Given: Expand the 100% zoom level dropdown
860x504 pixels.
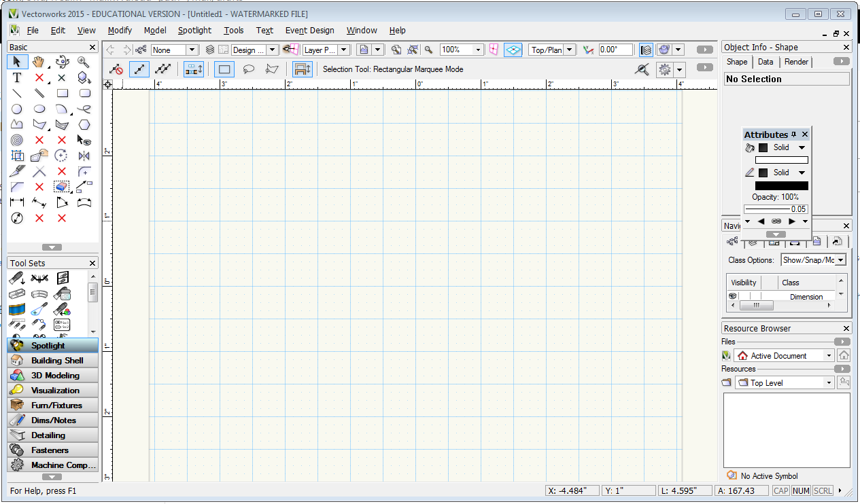Looking at the screenshot, I should click(x=478, y=50).
